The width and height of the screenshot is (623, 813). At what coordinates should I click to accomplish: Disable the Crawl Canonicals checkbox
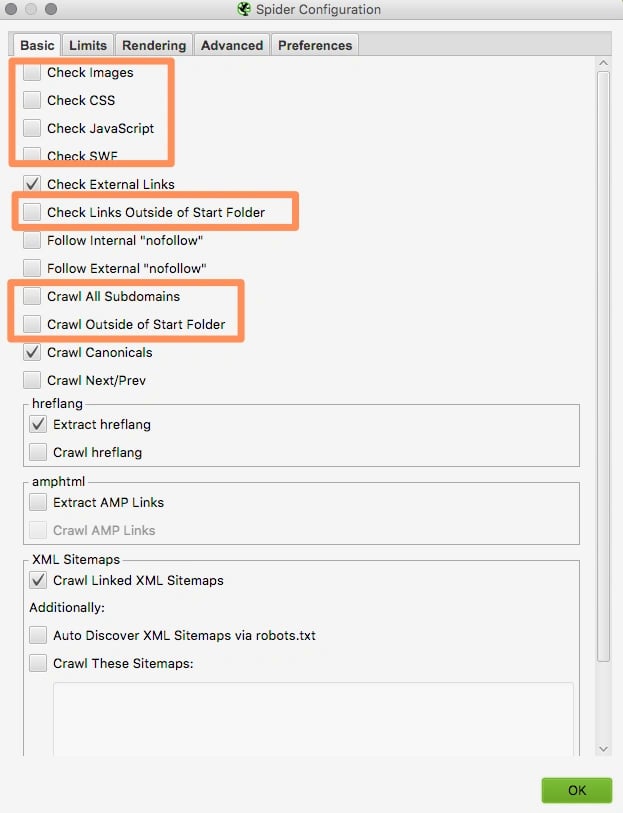[32, 352]
